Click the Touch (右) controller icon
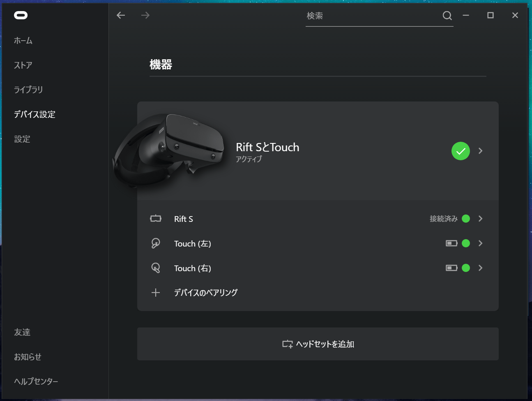532x401 pixels. 156,268
